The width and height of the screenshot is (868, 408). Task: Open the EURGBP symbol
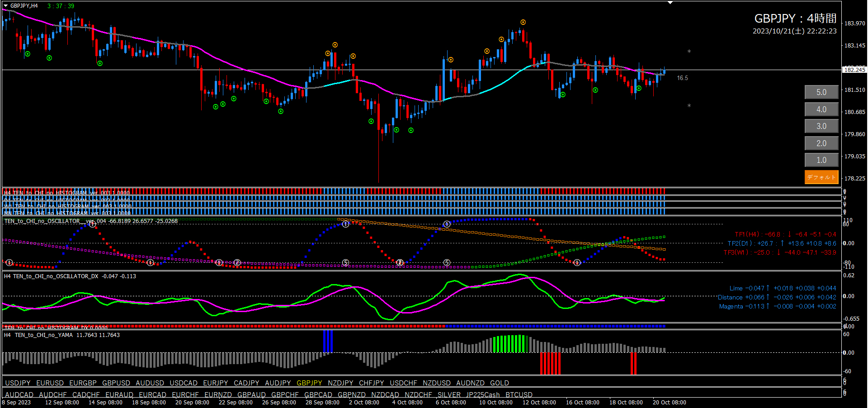pos(83,383)
